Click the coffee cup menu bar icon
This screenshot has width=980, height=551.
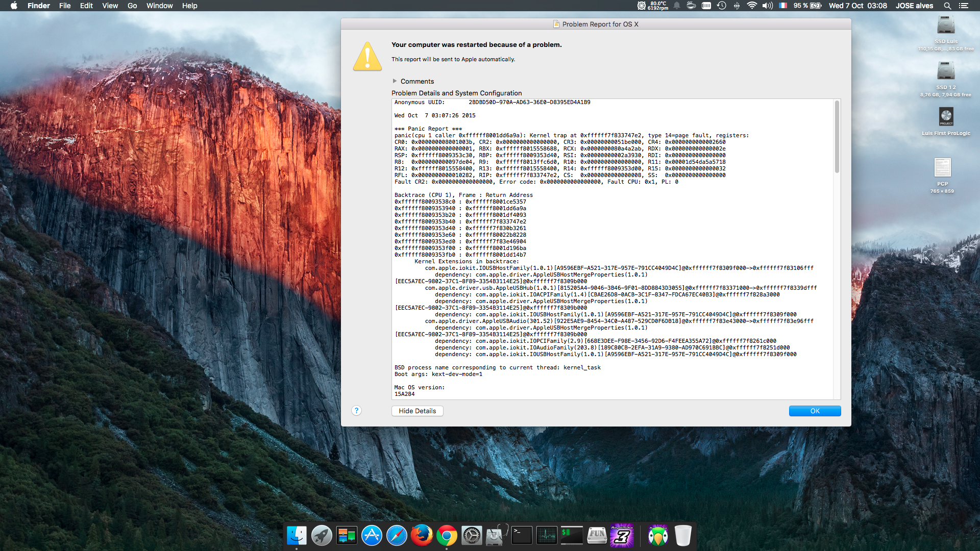[691, 6]
